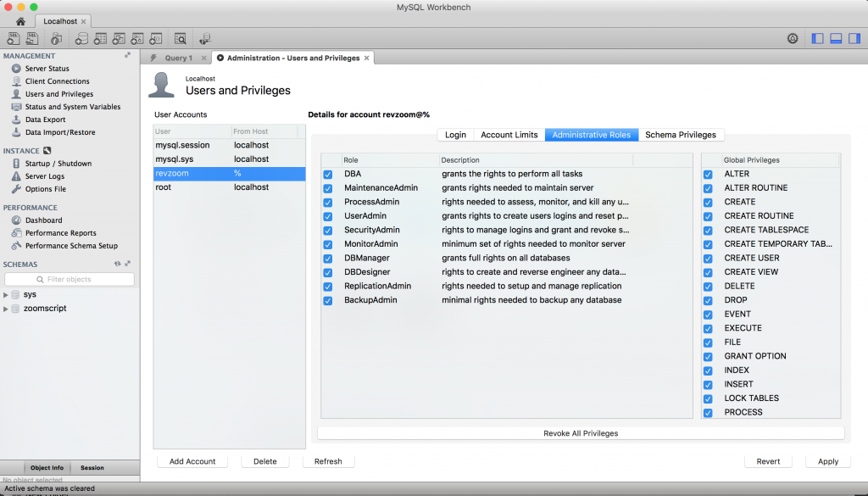Open the Login tab

coord(455,135)
